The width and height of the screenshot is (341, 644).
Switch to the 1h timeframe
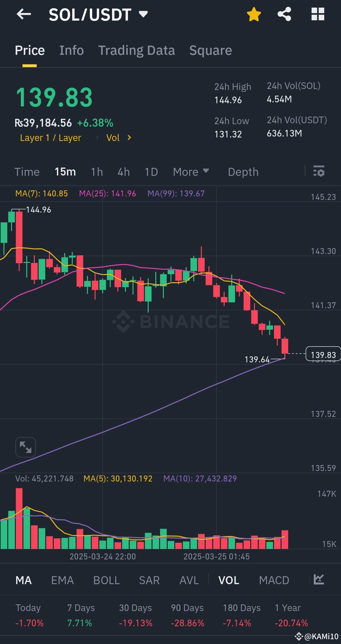pos(96,172)
